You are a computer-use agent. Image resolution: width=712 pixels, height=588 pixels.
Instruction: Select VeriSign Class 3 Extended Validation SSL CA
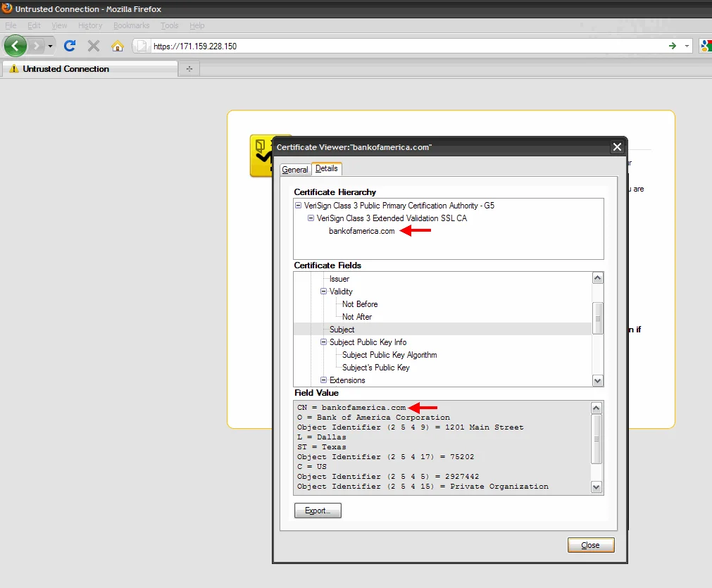click(x=392, y=218)
